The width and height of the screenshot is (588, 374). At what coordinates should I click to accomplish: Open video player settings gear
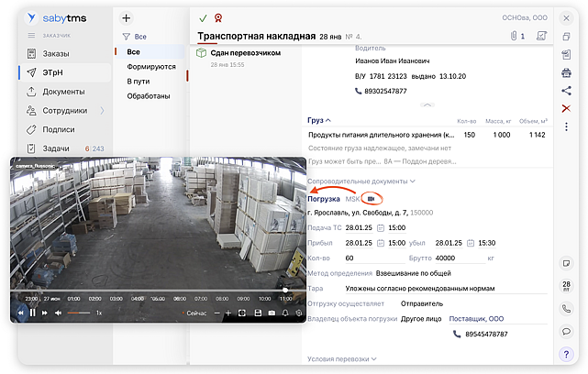coord(298,313)
